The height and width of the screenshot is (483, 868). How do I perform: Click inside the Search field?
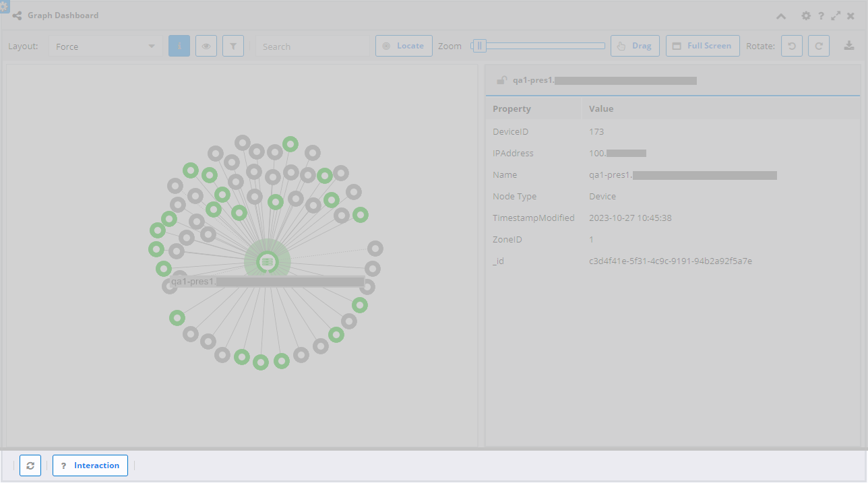pos(312,46)
